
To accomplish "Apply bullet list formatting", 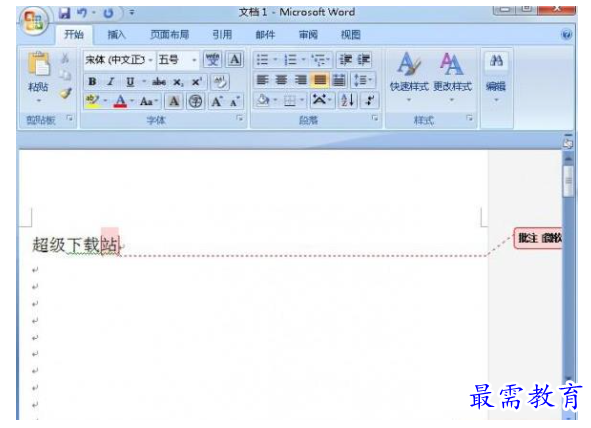I will [262, 60].
